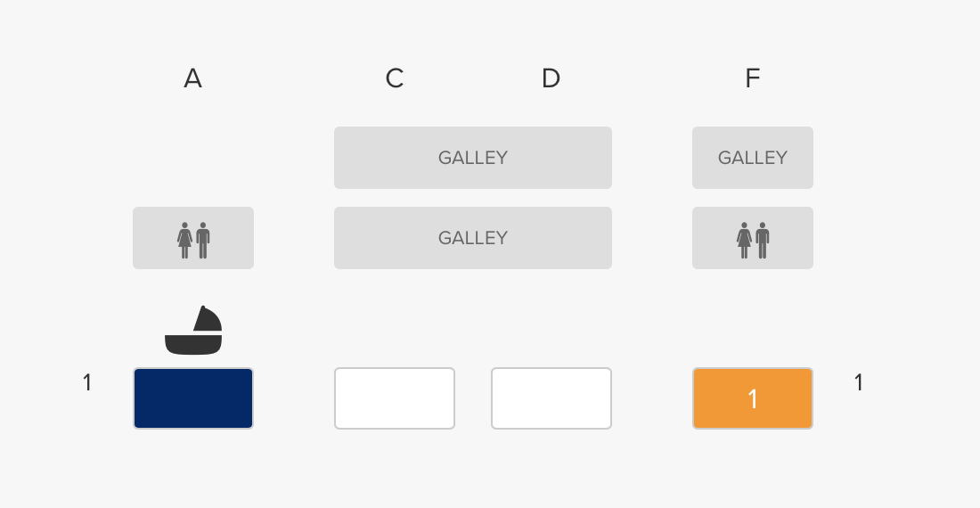Deselect the orange seat 1F marked 1
This screenshot has height=508, width=980.
coord(753,398)
